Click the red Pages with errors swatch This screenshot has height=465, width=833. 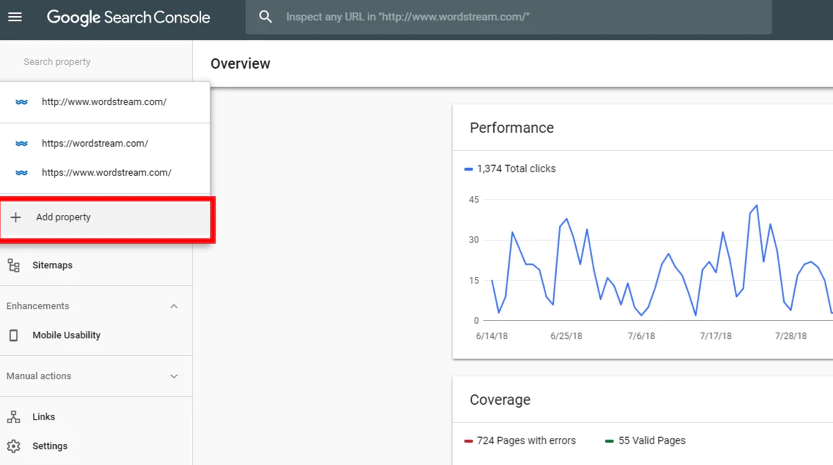tap(469, 441)
